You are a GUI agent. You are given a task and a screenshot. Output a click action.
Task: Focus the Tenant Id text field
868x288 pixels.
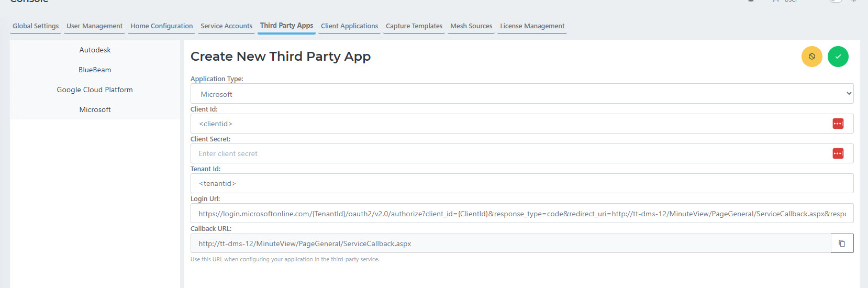pos(521,183)
